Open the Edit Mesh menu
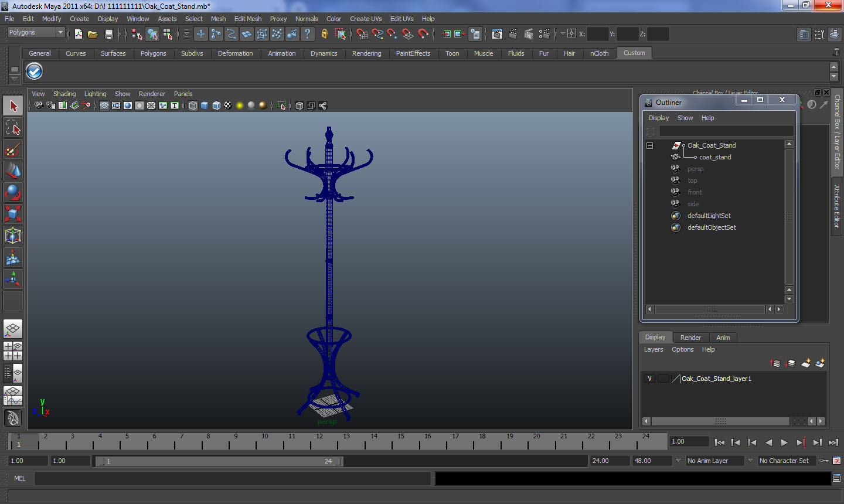The width and height of the screenshot is (844, 504). click(248, 19)
